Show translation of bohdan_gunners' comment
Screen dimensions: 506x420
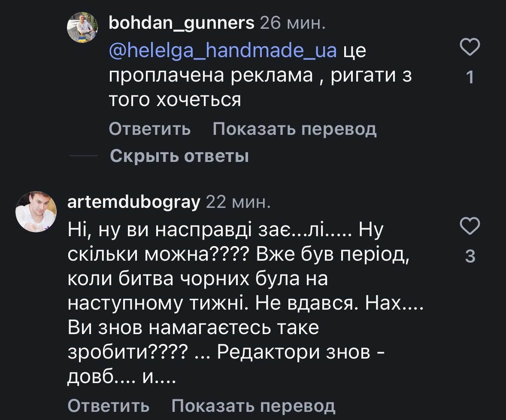click(294, 128)
